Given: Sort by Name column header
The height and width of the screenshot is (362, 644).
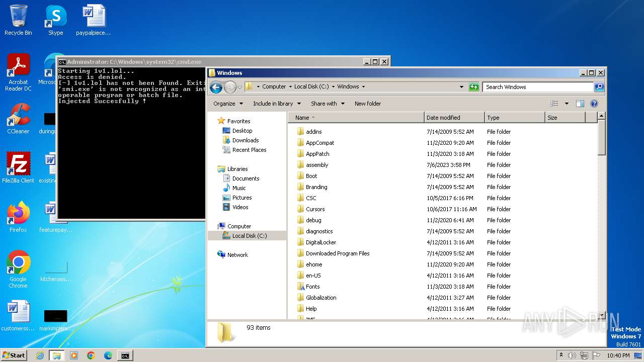Looking at the screenshot, I should pyautogui.click(x=356, y=118).
